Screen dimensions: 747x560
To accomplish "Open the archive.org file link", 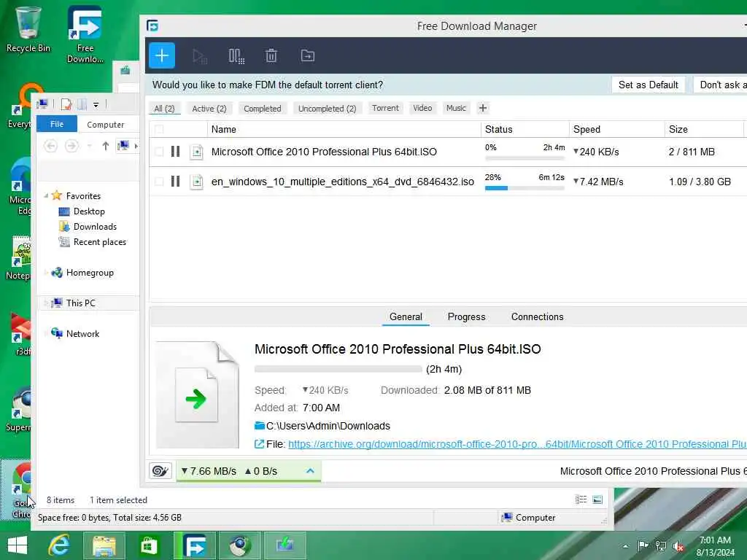I will (517, 444).
